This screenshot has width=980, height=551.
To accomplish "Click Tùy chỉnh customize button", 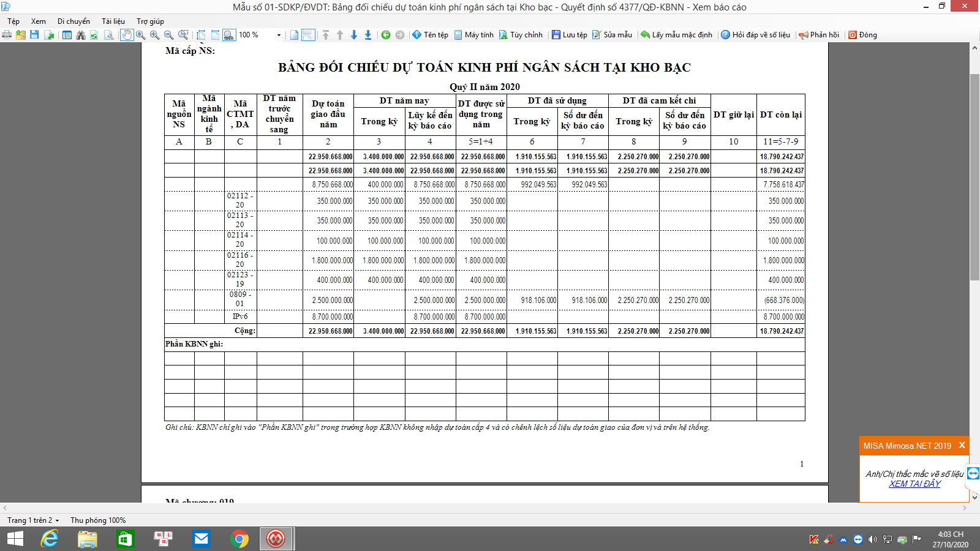I will pyautogui.click(x=521, y=35).
